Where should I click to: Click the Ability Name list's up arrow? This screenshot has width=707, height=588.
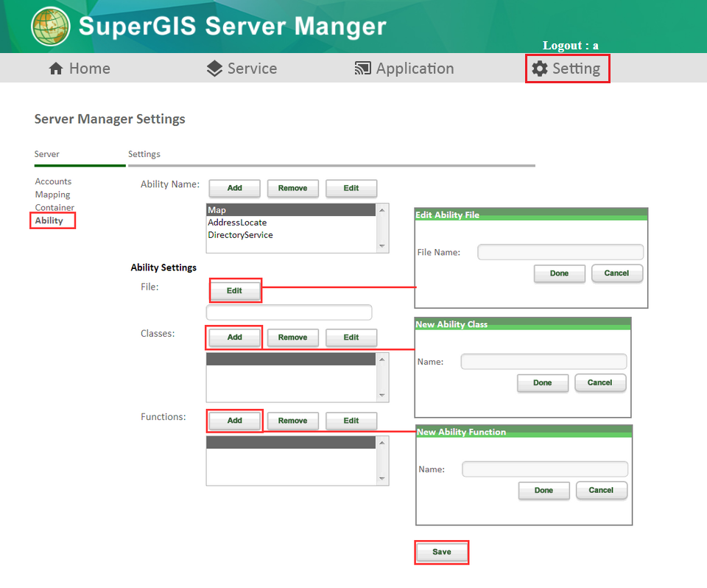click(382, 210)
